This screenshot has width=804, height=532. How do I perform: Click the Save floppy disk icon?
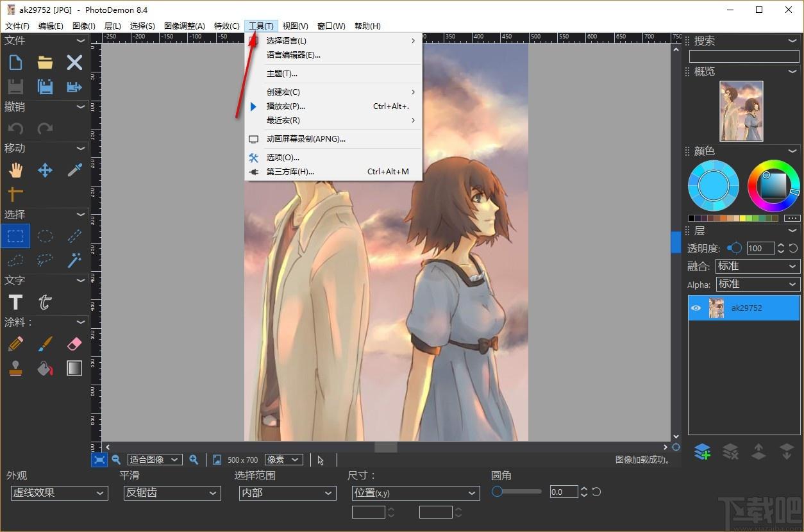(x=15, y=87)
